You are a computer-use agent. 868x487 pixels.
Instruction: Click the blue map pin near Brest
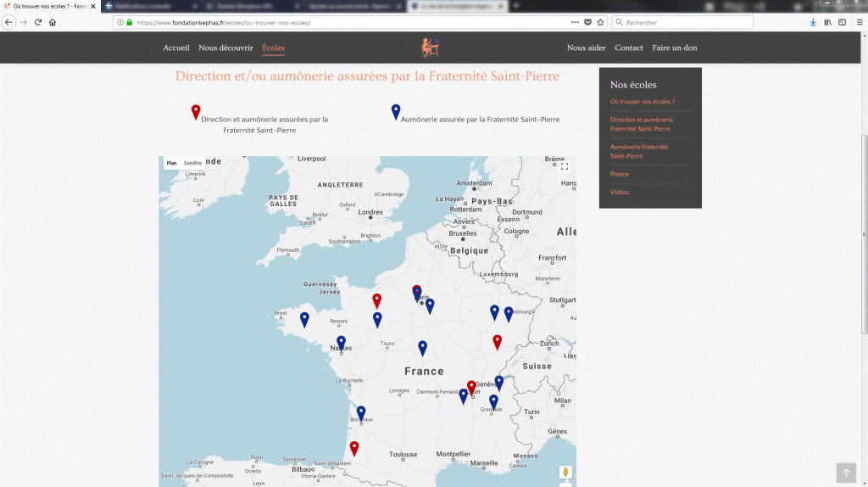pos(304,319)
